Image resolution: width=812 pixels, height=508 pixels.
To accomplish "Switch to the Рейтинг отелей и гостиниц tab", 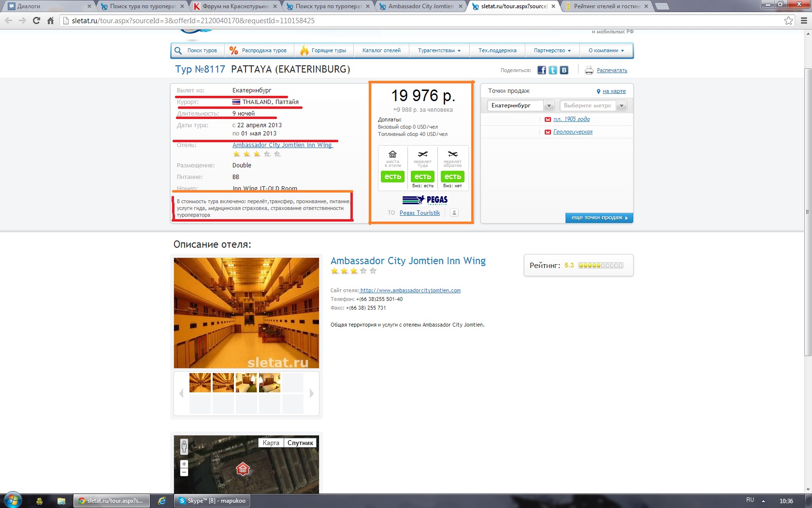I will pos(607,6).
